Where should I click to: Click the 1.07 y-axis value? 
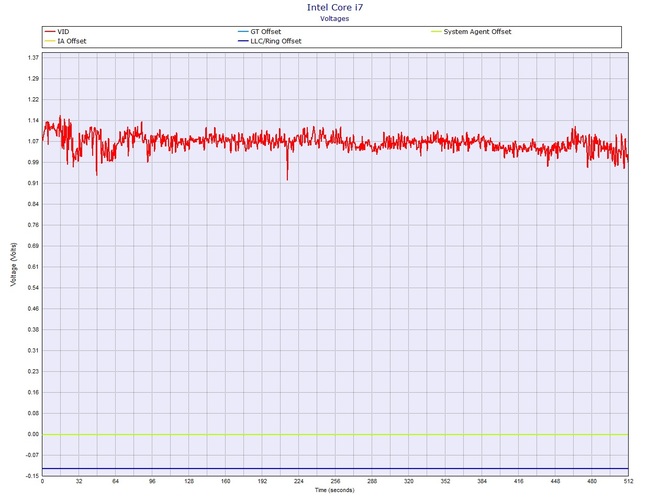click(x=33, y=141)
